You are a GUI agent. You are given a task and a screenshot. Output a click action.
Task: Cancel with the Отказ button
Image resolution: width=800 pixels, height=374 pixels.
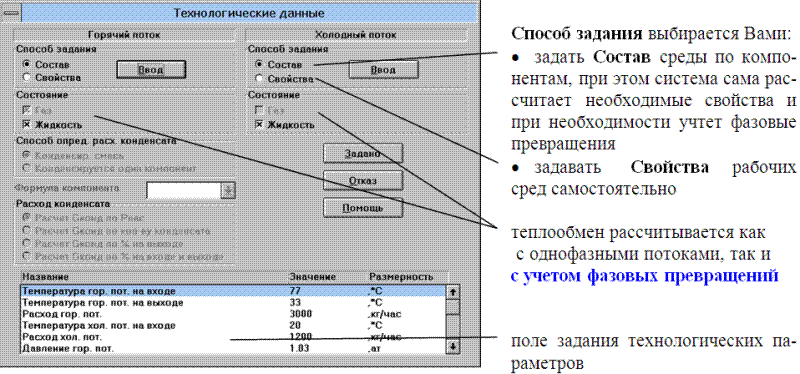click(x=363, y=181)
